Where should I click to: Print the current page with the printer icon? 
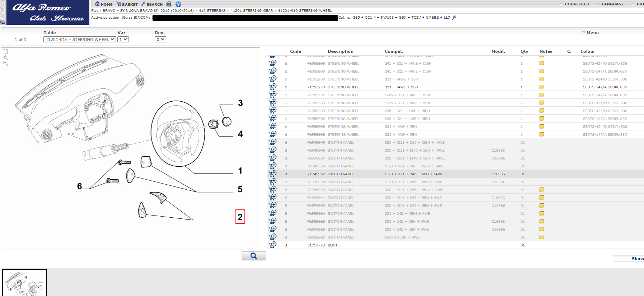click(169, 4)
